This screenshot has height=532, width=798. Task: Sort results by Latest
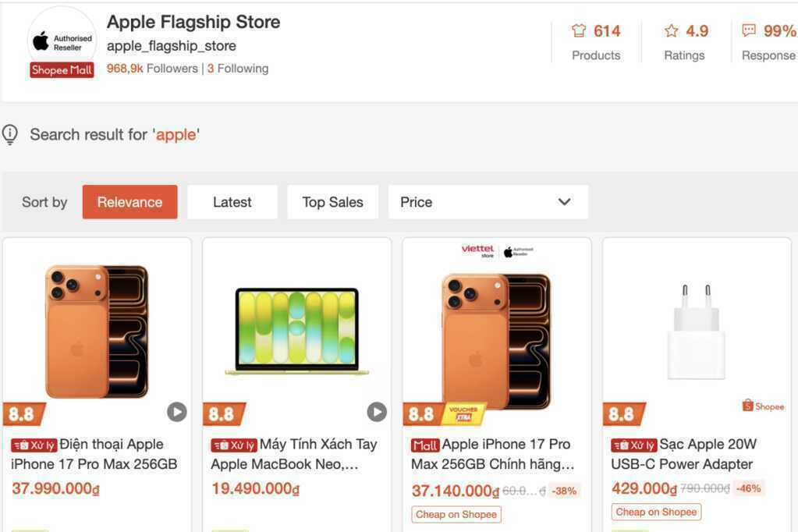tap(232, 202)
